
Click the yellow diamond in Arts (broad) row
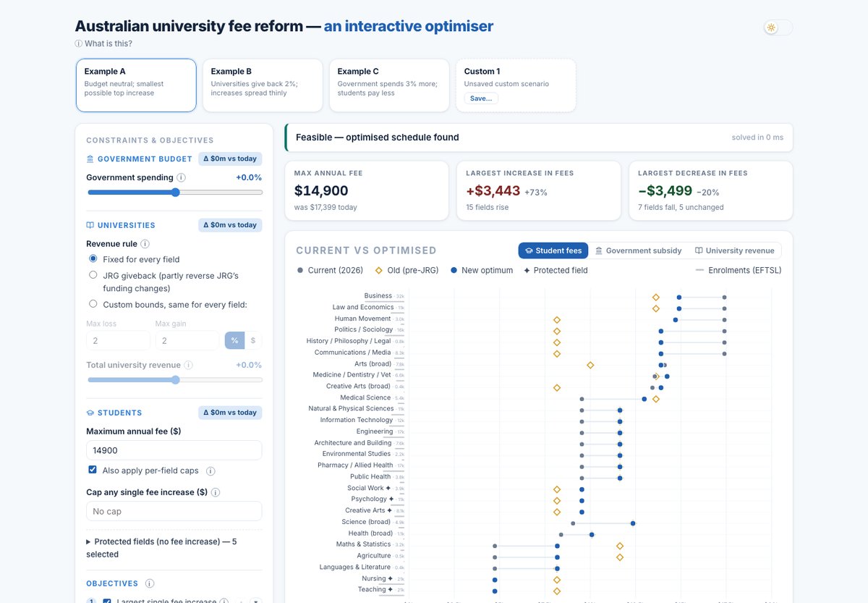590,365
